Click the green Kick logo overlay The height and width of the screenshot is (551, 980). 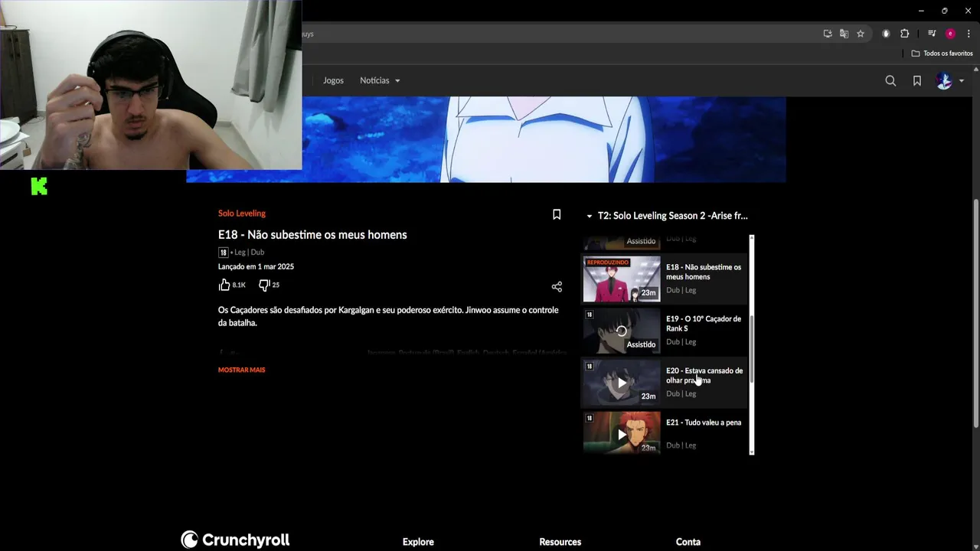pos(39,186)
